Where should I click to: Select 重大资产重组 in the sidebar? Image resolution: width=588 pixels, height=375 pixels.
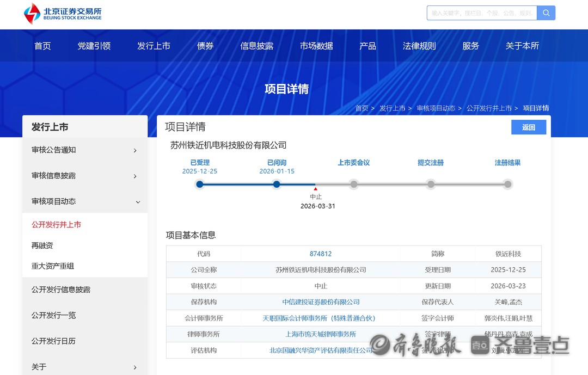tap(53, 266)
